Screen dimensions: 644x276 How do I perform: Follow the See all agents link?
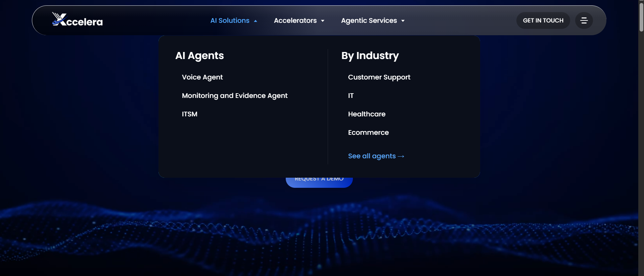376,156
